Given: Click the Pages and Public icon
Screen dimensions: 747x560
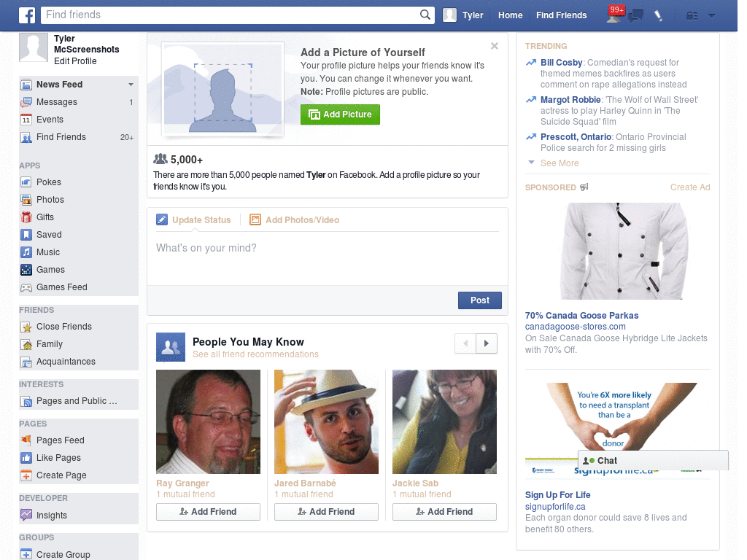Looking at the screenshot, I should point(26,402).
